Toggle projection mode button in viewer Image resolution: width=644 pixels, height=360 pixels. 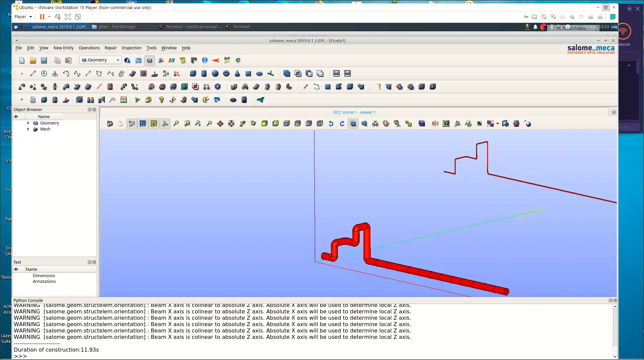[x=353, y=124]
